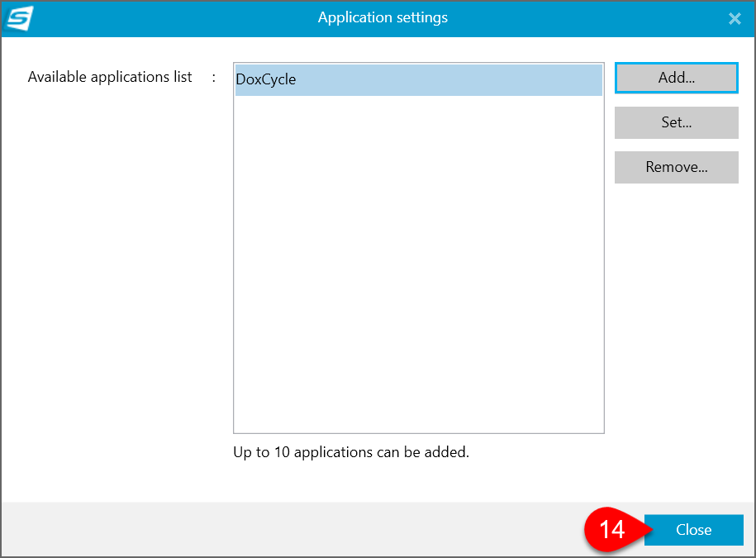Click the X in the title bar
The height and width of the screenshot is (558, 756).
734,17
